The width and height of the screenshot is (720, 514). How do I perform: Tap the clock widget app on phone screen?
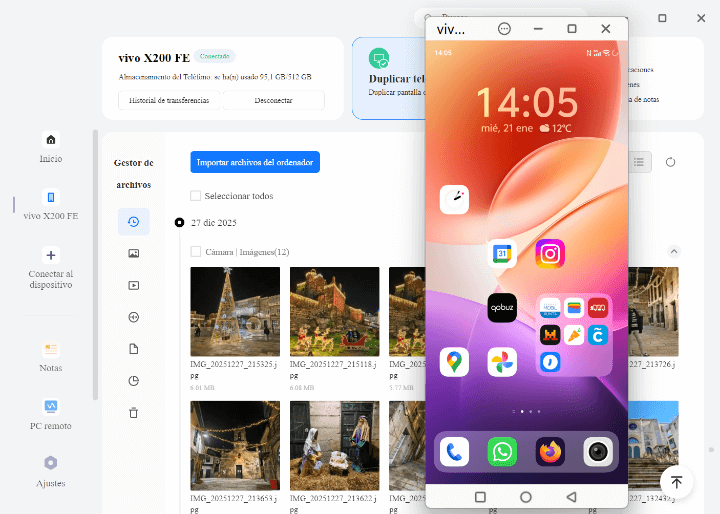(454, 199)
